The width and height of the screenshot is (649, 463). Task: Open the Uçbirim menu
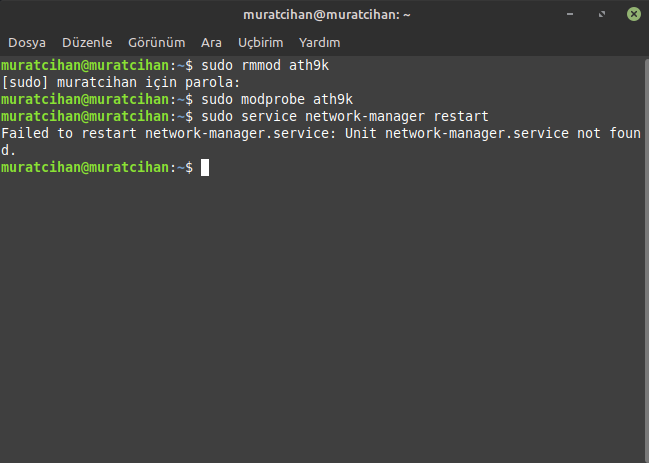point(260,43)
